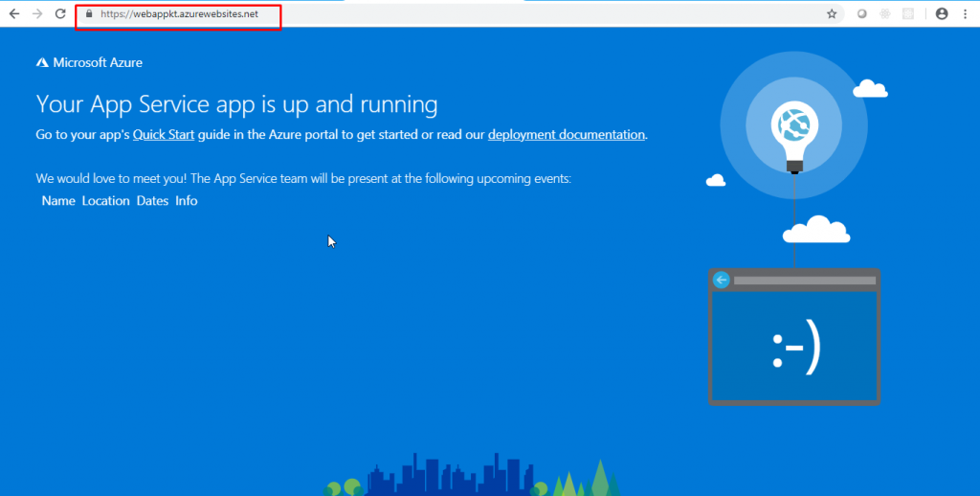Click the "up and running" heading
Image resolution: width=980 pixels, height=496 pixels.
360,105
